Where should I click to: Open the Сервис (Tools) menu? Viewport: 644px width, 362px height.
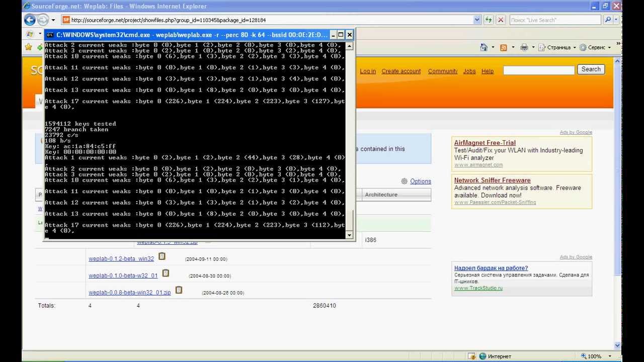(595, 47)
